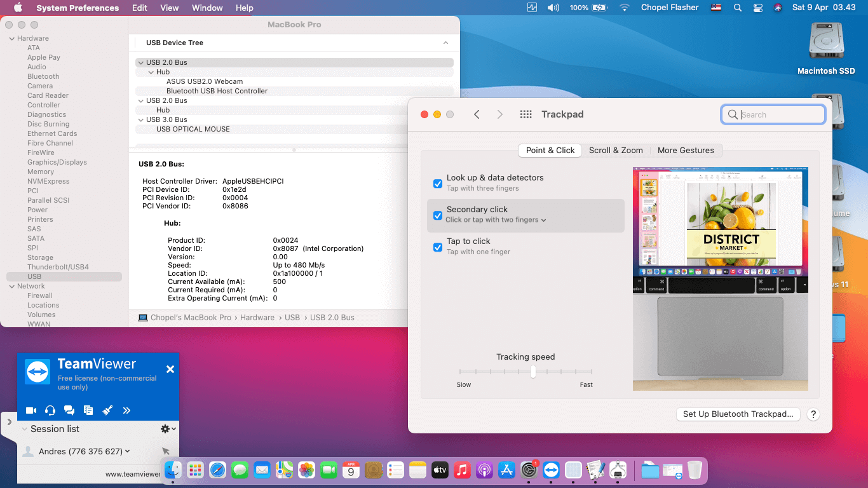
Task: Open the Edit menu in menu bar
Action: pyautogui.click(x=140, y=8)
